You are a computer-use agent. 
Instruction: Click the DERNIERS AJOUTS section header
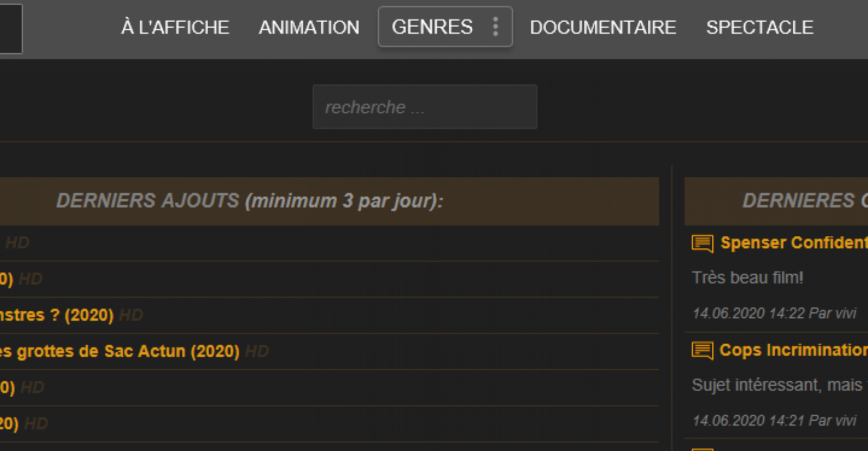pos(250,201)
